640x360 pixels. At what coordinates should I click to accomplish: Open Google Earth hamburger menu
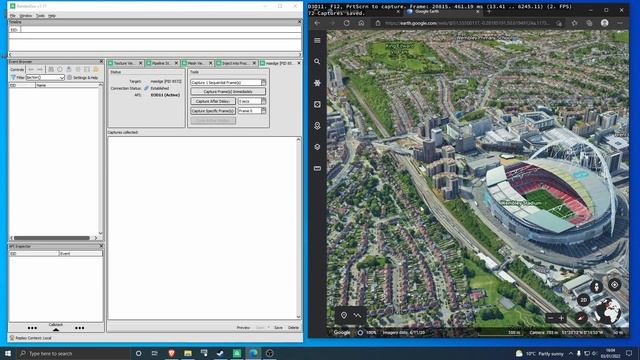pos(317,40)
